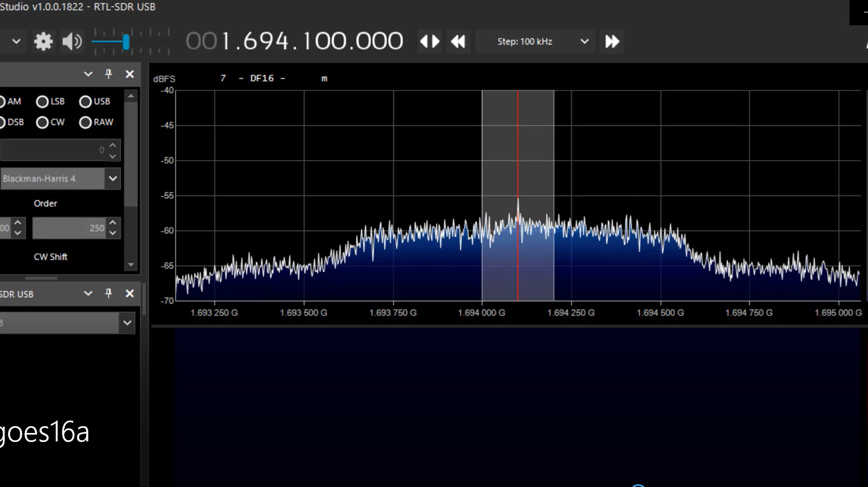The width and height of the screenshot is (868, 487).
Task: Collapse the SDR USB panel with its chevron
Action: [x=87, y=293]
